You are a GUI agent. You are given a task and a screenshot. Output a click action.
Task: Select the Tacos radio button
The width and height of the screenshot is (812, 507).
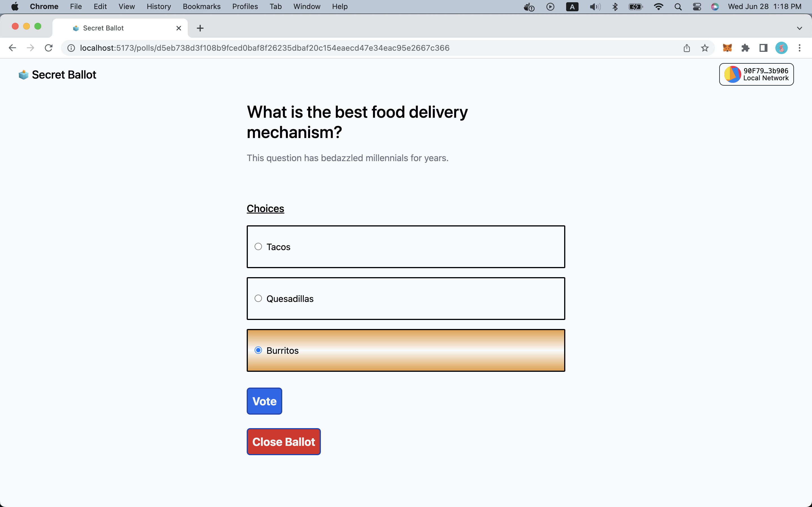pos(258,246)
